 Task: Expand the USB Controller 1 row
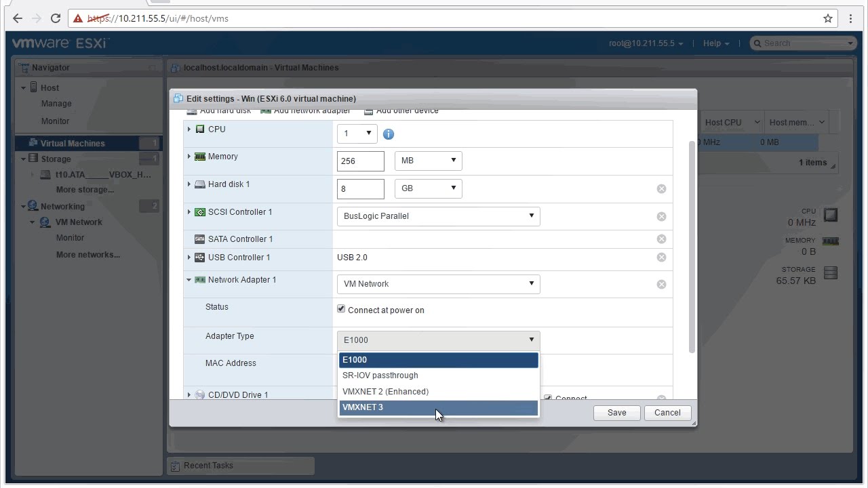pyautogui.click(x=189, y=258)
